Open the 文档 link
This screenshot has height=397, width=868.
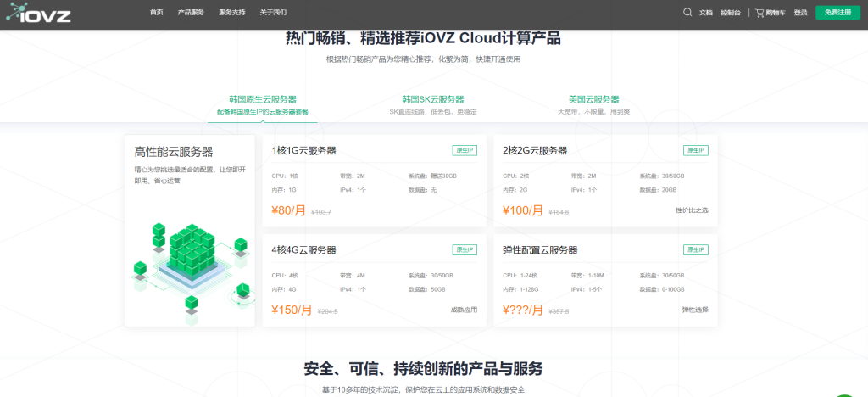click(706, 13)
